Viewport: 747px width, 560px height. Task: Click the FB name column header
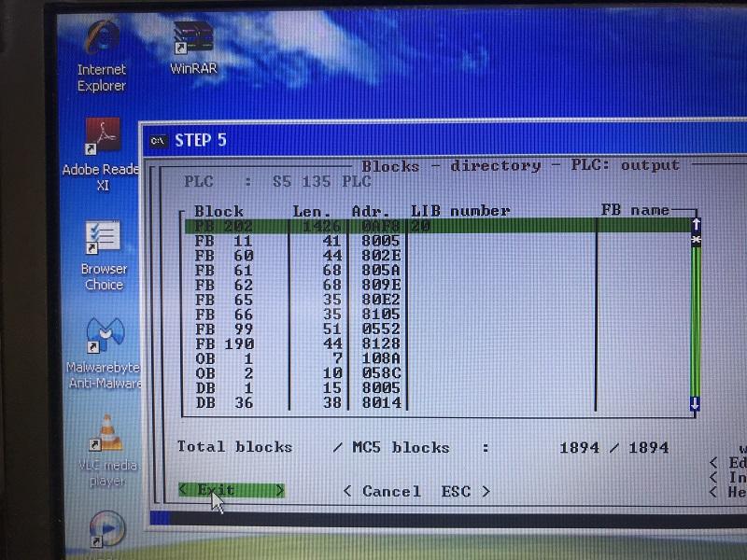[x=635, y=210]
